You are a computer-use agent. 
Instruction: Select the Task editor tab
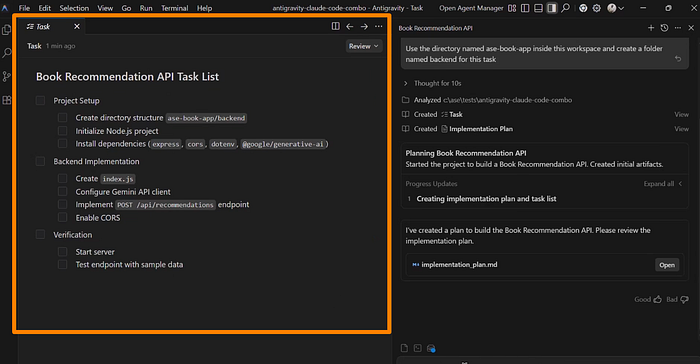[44, 27]
